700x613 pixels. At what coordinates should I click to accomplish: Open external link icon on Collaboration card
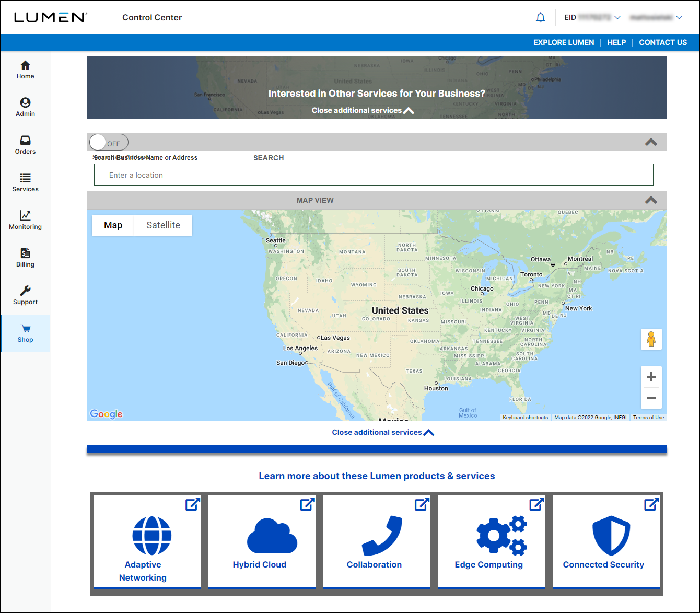point(422,504)
